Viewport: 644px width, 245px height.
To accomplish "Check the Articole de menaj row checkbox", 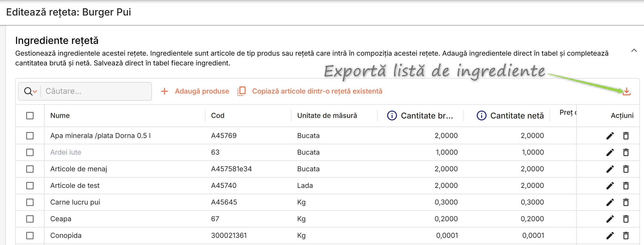I will click(30, 169).
